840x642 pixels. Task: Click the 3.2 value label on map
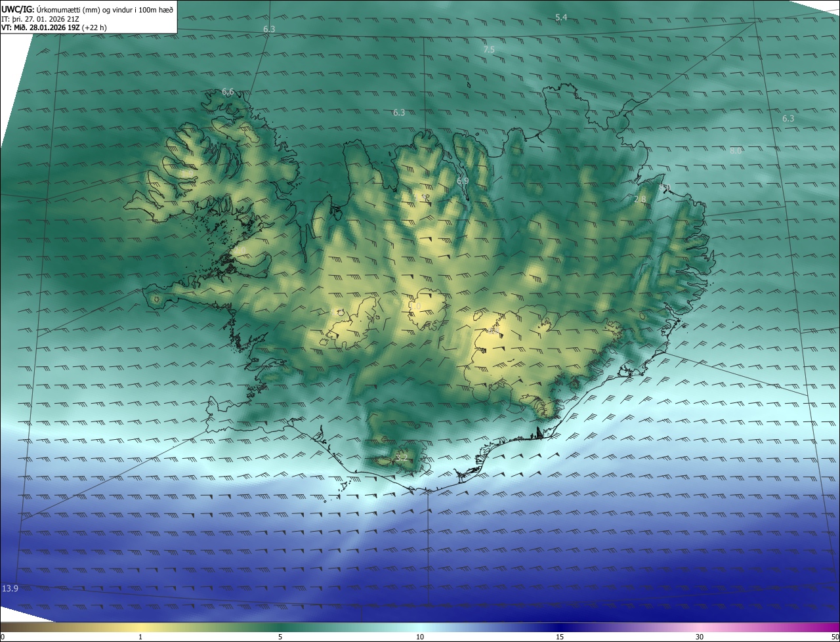402,458
